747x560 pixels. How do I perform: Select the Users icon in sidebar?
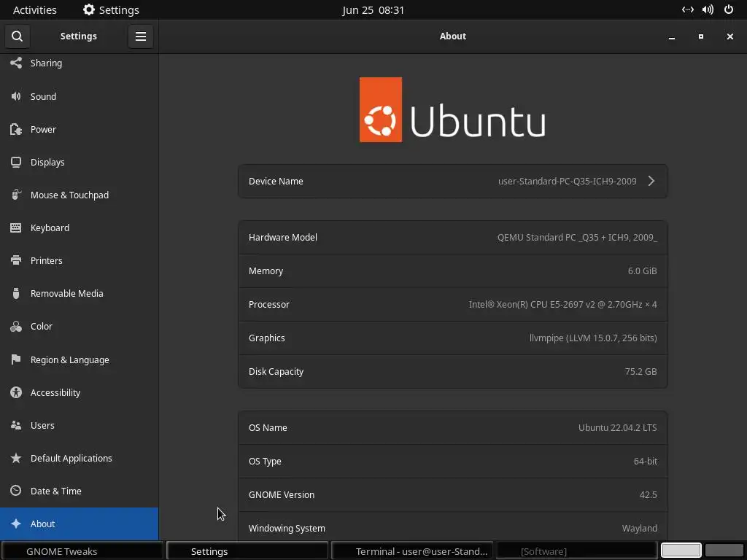[16, 425]
